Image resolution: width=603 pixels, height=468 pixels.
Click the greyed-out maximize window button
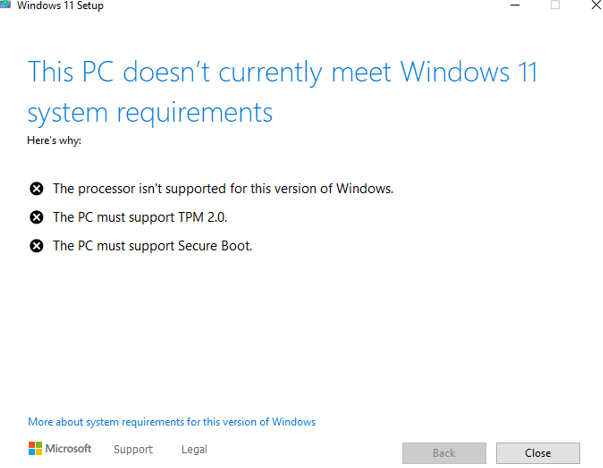pos(556,6)
